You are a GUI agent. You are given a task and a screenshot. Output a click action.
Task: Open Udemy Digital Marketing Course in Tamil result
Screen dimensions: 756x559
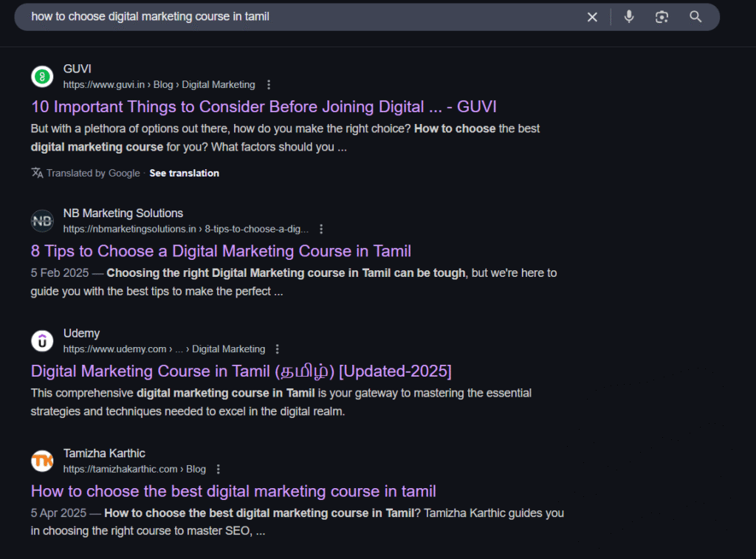tap(241, 371)
